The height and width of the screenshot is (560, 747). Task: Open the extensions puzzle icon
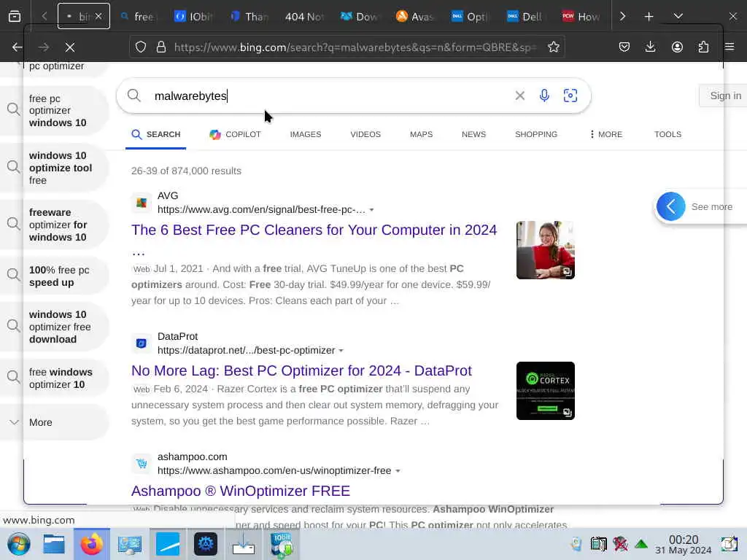point(703,47)
